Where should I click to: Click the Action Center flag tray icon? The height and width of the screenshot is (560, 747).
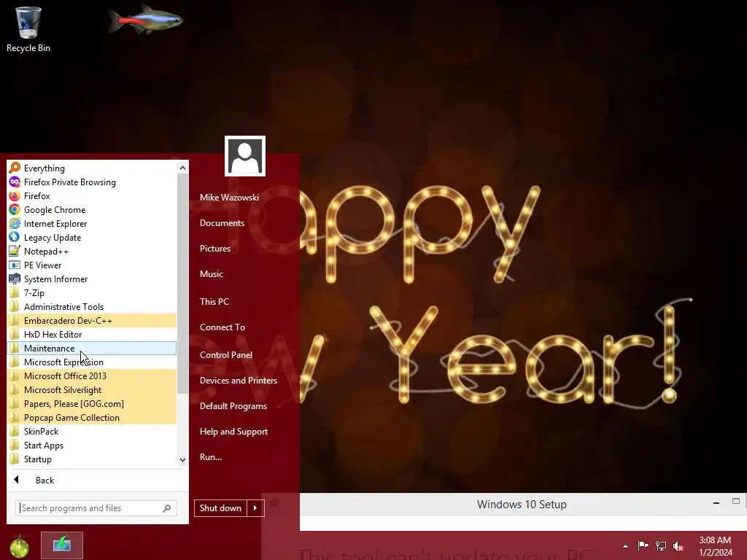tap(643, 545)
